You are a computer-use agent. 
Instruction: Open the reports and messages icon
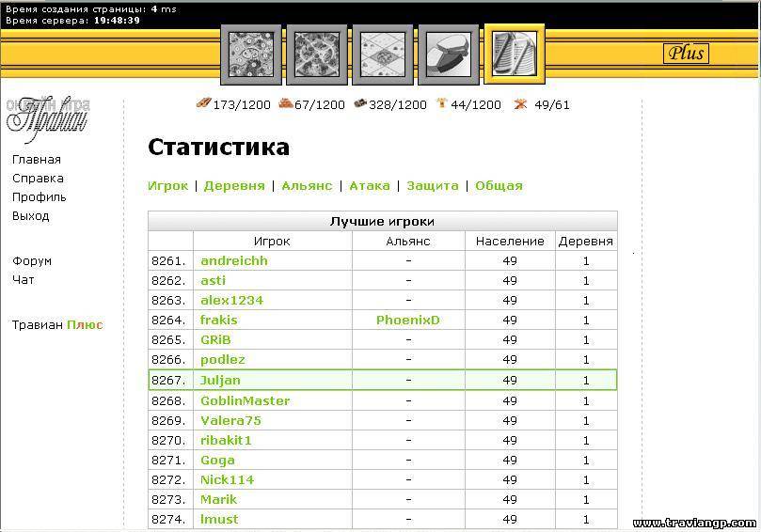pyautogui.click(x=515, y=54)
